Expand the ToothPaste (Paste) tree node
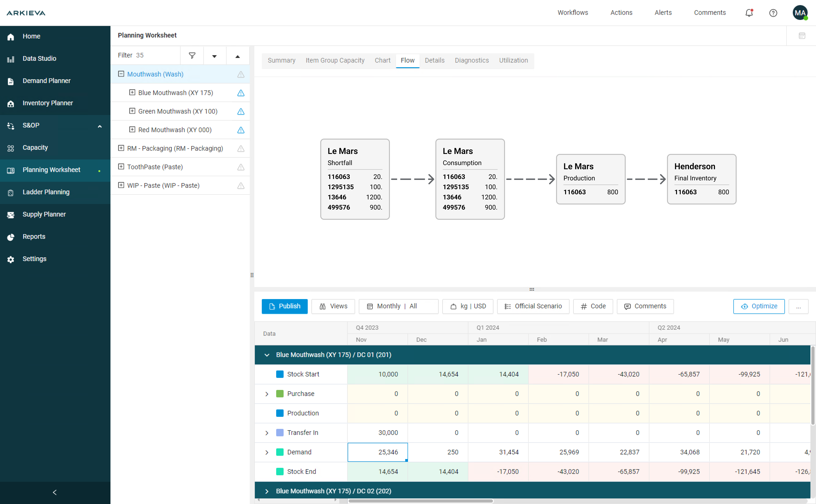This screenshot has width=816, height=504. click(121, 167)
